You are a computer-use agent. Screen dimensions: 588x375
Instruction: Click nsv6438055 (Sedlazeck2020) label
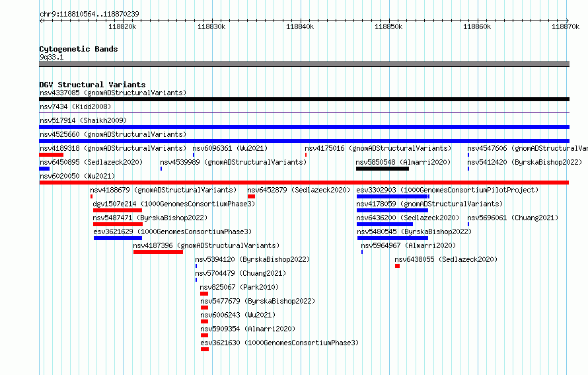(x=446, y=259)
